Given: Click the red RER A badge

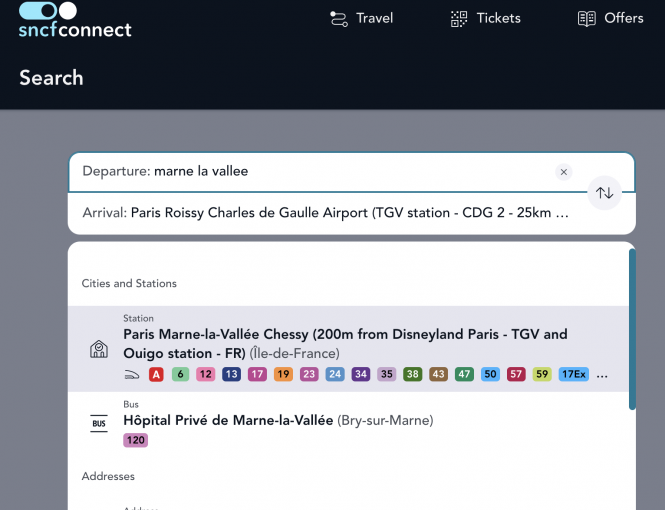Looking at the screenshot, I should tap(156, 374).
